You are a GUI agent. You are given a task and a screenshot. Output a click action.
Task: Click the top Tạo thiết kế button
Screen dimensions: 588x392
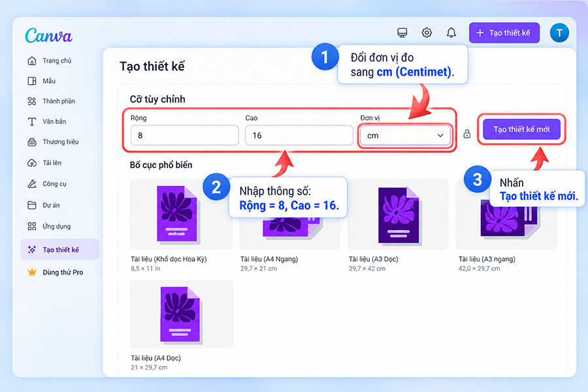(504, 33)
